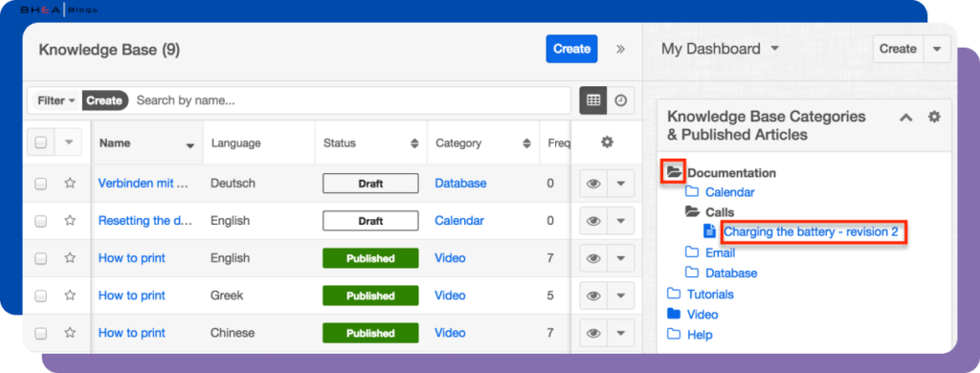Check the Resetting the d... row checkbox
The image size is (980, 373).
(x=40, y=221)
